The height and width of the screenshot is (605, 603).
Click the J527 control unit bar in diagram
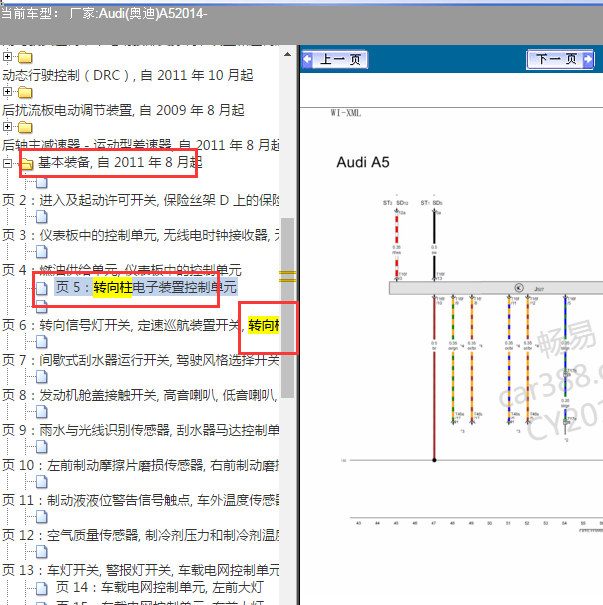[x=496, y=288]
